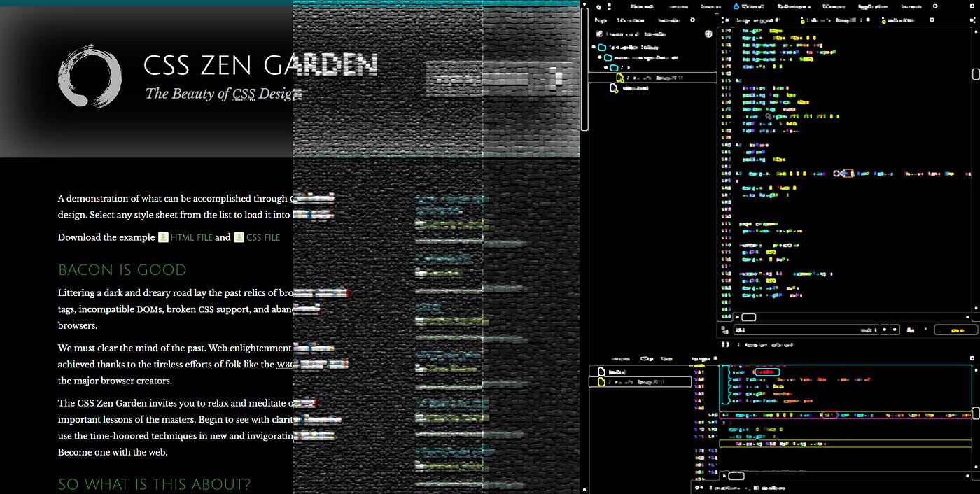This screenshot has width=980, height=494.
Task: Click the underlined DOMs abbreviation
Action: point(149,309)
